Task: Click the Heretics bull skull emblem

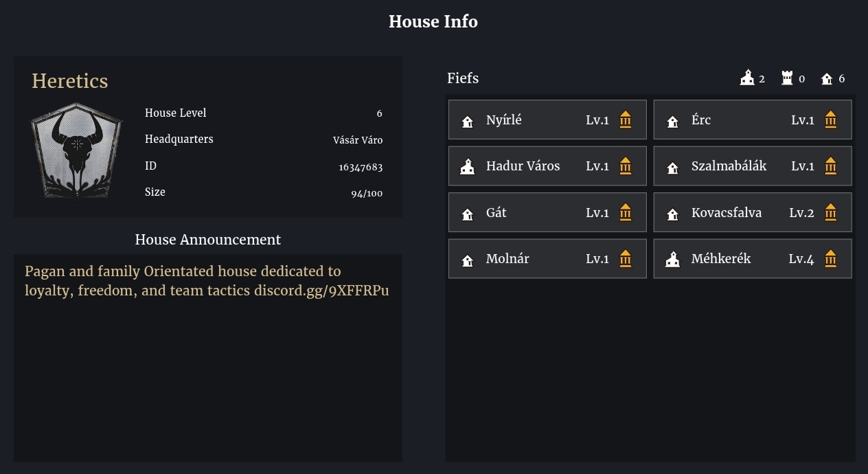Action: (x=76, y=151)
